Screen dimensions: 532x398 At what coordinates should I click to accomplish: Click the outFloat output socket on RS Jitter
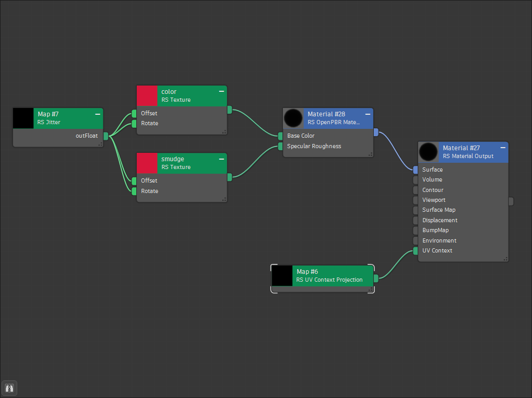106,136
